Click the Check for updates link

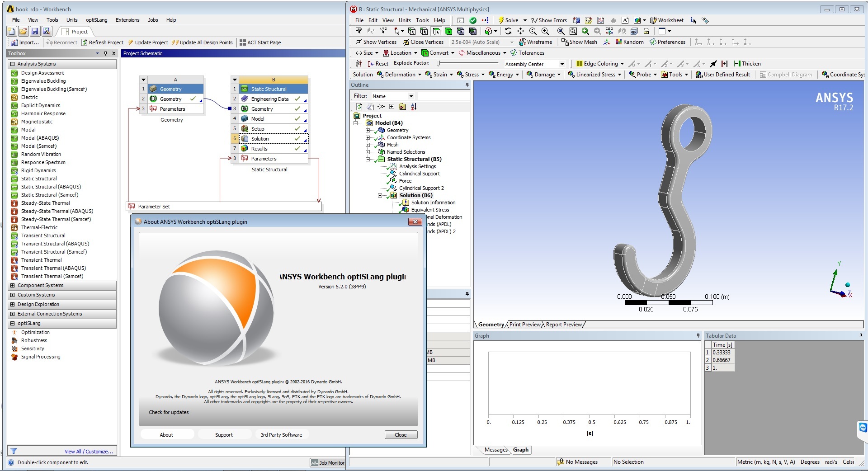pyautogui.click(x=169, y=412)
